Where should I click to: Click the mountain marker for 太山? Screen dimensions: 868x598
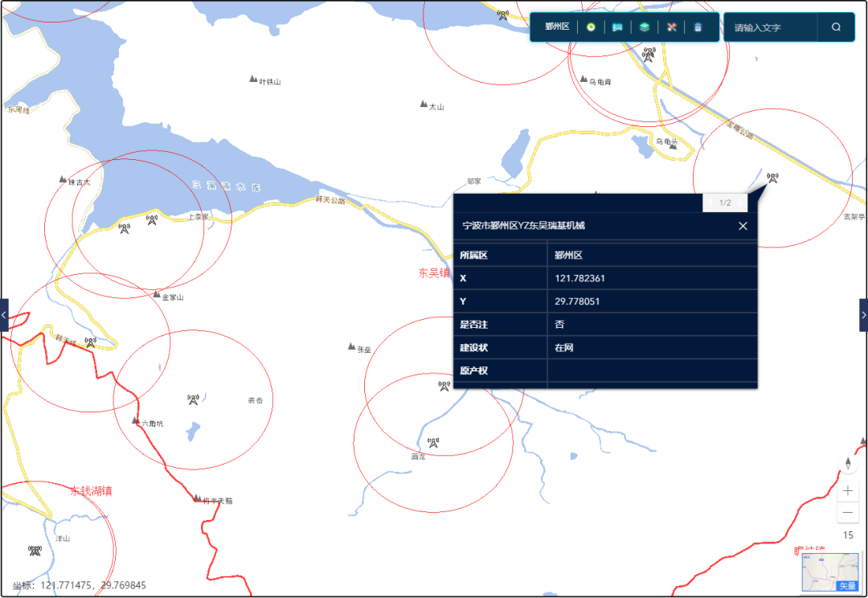(x=424, y=104)
